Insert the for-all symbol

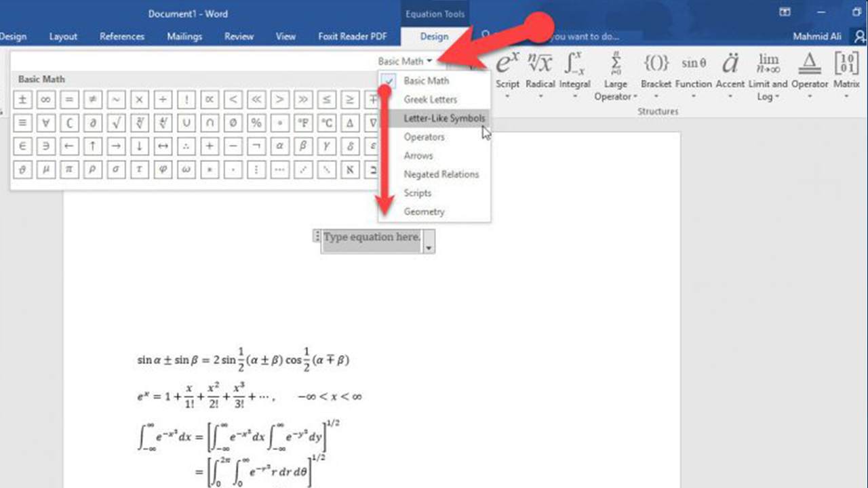46,123
